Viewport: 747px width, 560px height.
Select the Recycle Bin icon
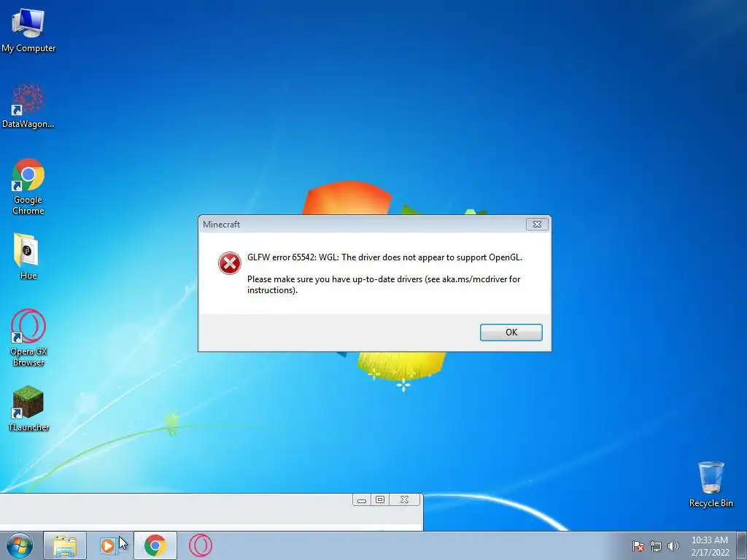coord(711,484)
